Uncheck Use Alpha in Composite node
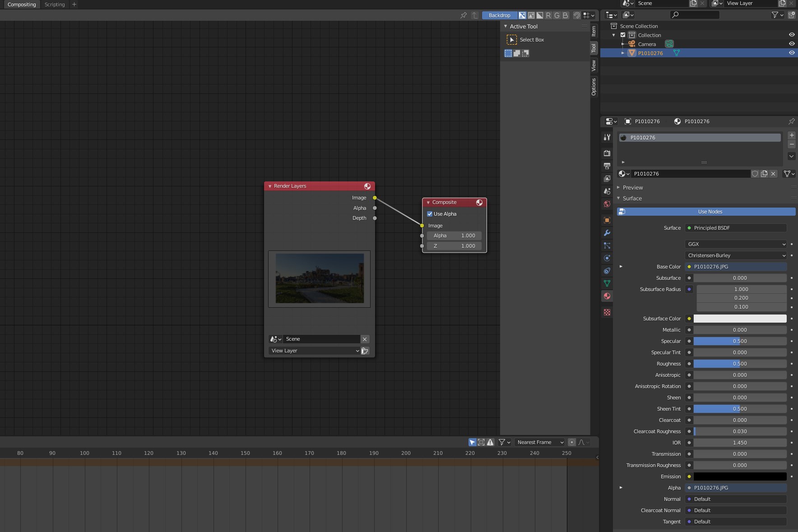Image resolution: width=798 pixels, height=532 pixels. (x=430, y=214)
